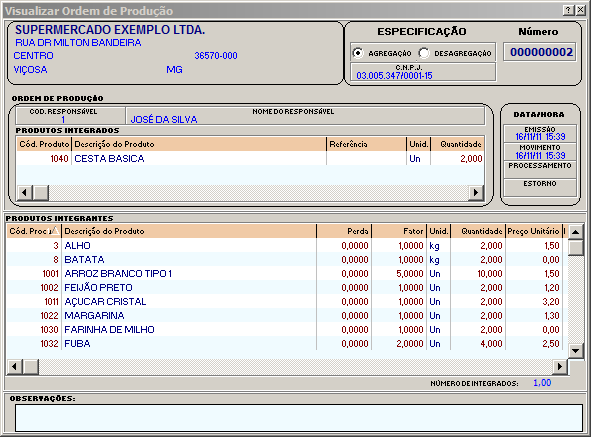Click the Quantidade header in Produtos Integrados
591x437 pixels.
click(x=457, y=144)
